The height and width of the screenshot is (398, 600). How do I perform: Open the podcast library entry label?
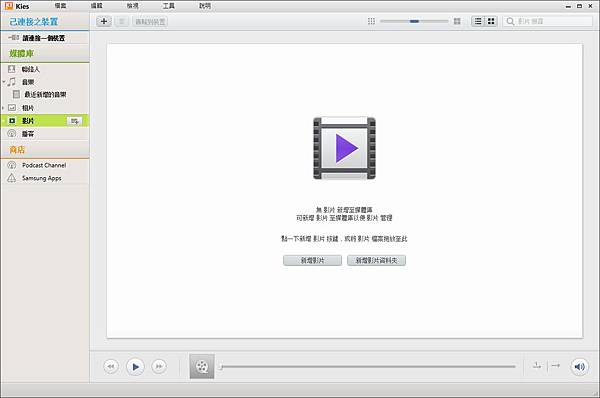click(x=28, y=134)
